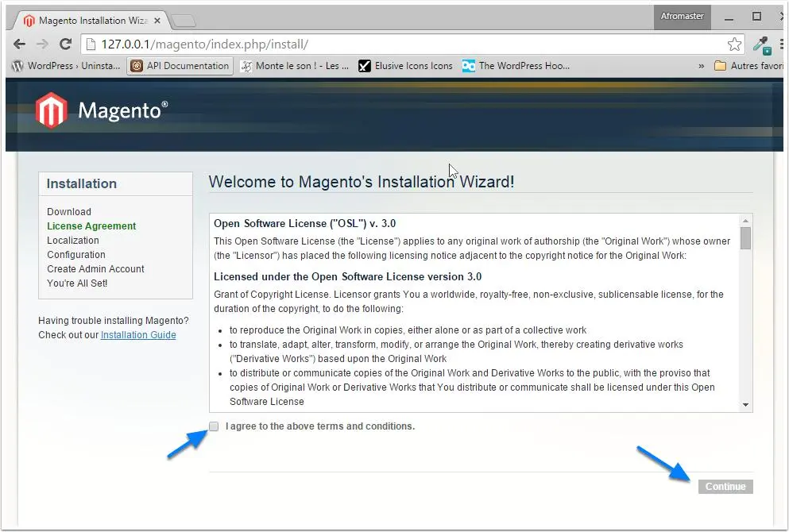This screenshot has width=789, height=532.
Task: Click Welcome to Magento's Installation Wizard heading
Action: pos(362,182)
